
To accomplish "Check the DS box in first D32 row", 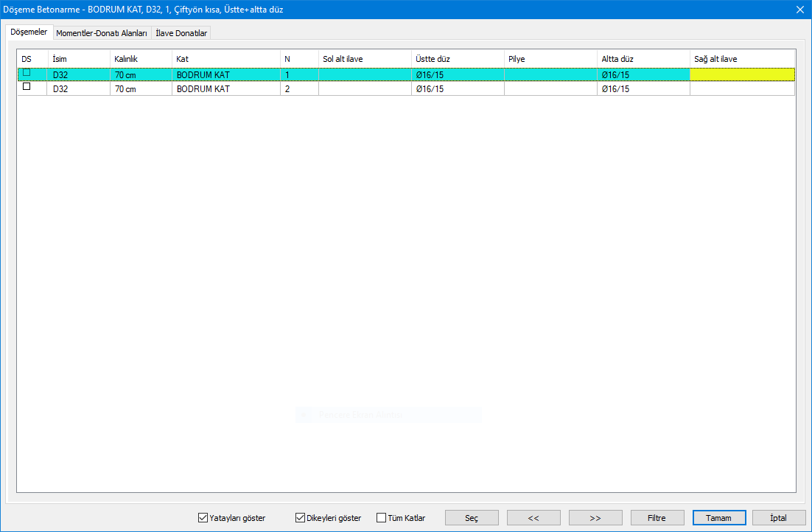I will pyautogui.click(x=27, y=73).
